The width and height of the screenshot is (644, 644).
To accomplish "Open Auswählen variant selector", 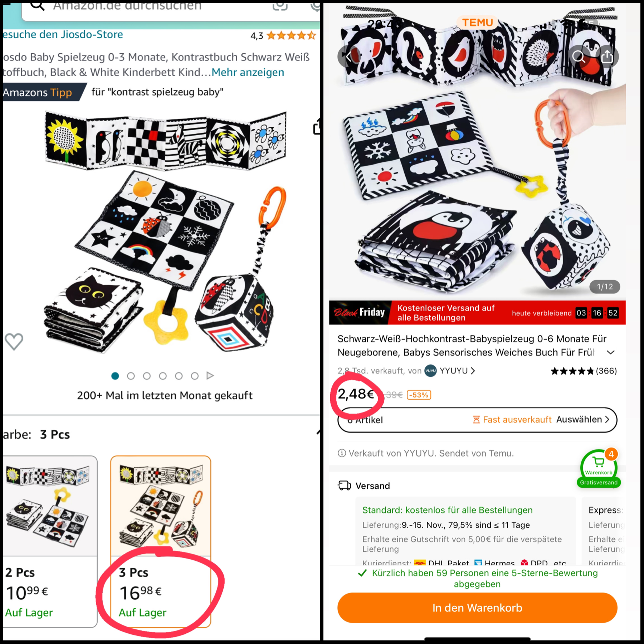I will pos(582,419).
